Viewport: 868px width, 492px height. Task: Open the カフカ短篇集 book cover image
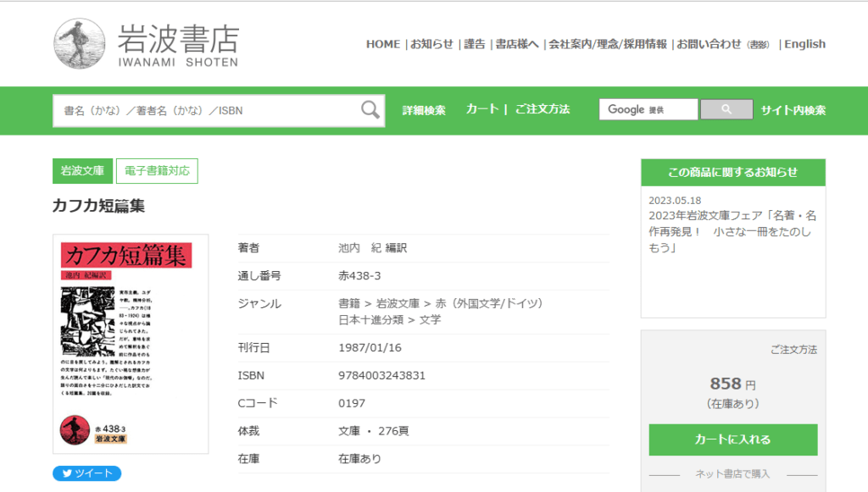pos(131,344)
